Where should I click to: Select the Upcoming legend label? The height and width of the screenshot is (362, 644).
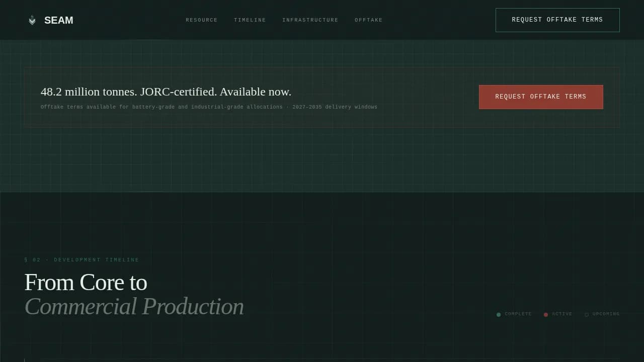(x=606, y=314)
